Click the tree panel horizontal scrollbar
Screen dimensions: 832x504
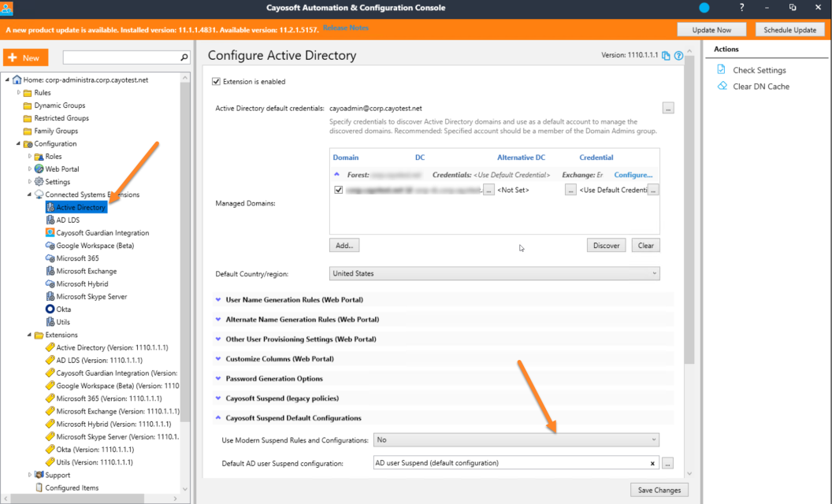point(76,498)
